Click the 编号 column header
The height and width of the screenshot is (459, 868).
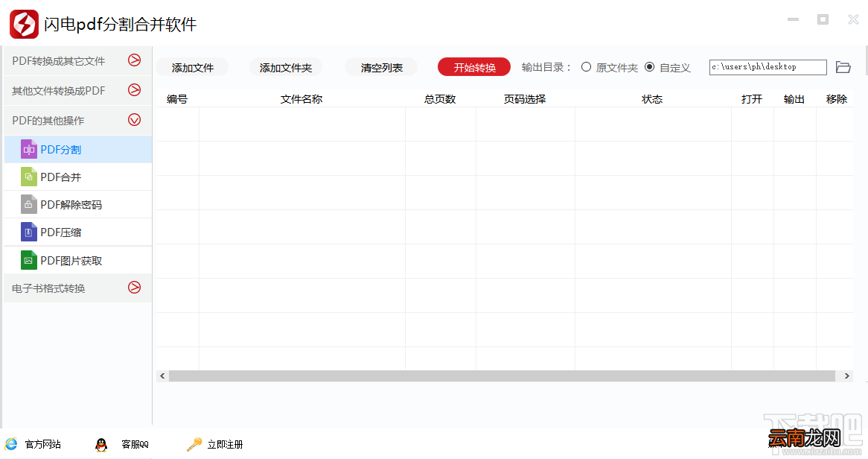[177, 99]
